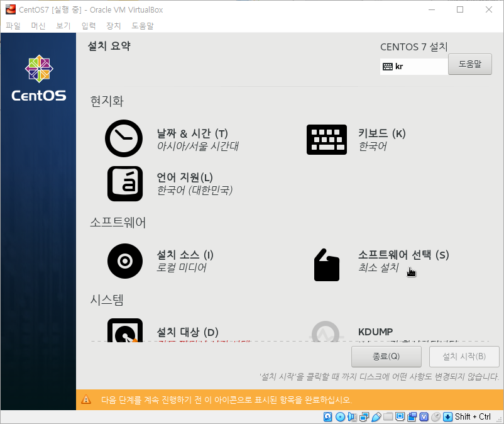Close the VirtualBox window
The height and width of the screenshot is (424, 504).
pos(489,9)
